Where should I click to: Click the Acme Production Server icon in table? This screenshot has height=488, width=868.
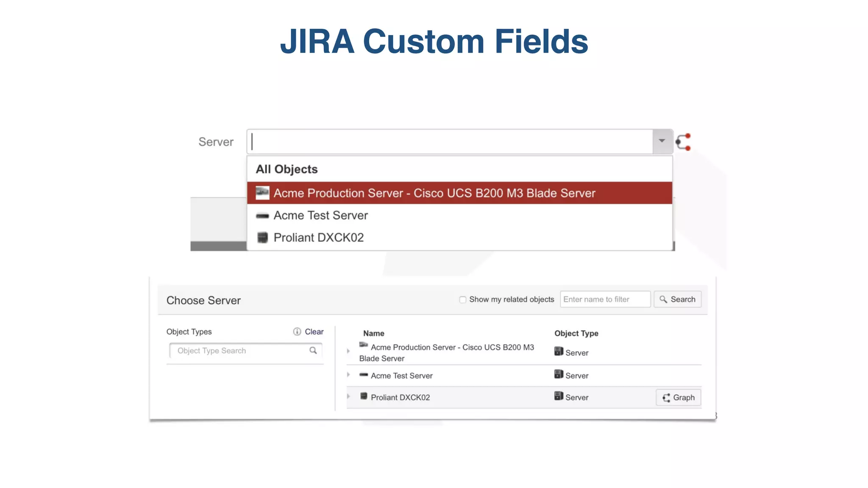(364, 345)
